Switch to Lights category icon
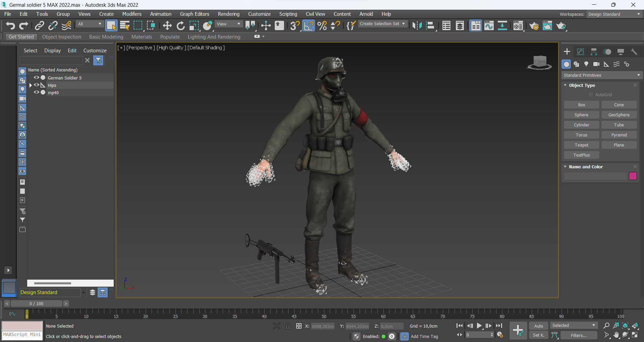Image resolution: width=644 pixels, height=342 pixels. coord(586,64)
